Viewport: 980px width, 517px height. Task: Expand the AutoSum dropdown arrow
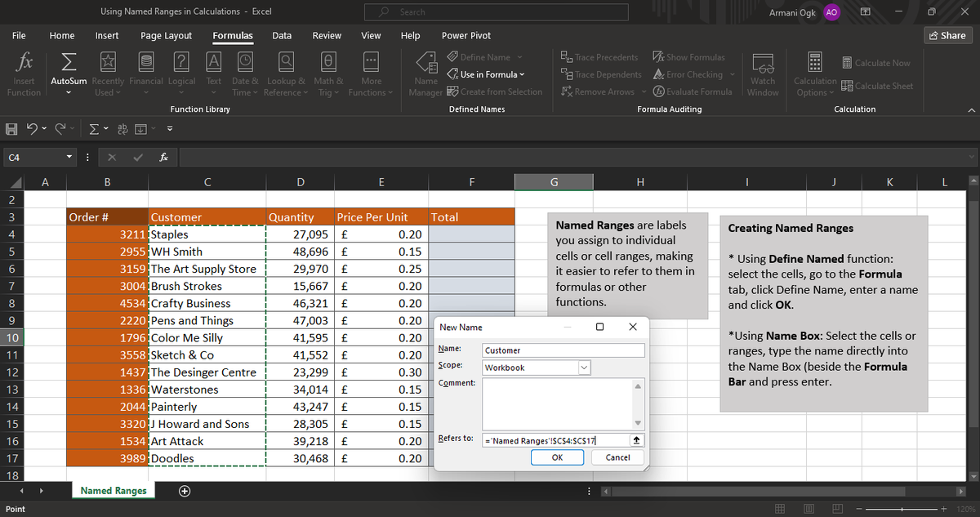pyautogui.click(x=69, y=92)
